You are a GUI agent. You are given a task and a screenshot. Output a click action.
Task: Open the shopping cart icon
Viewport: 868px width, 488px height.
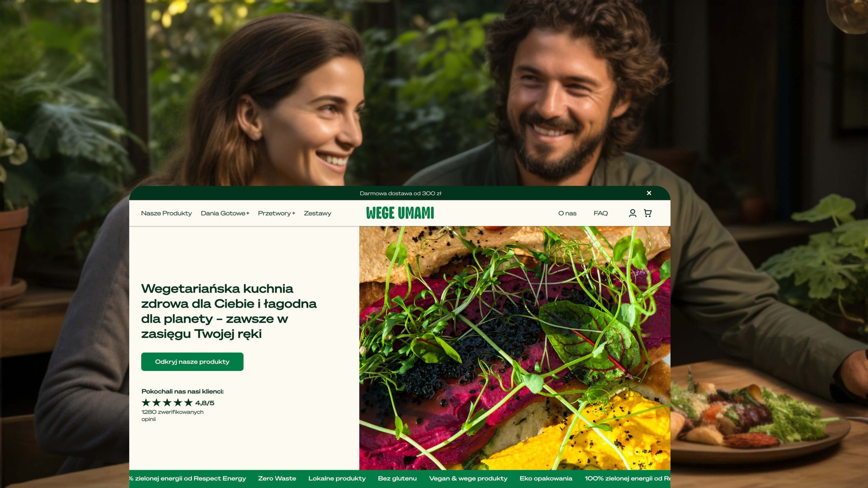[x=648, y=213]
